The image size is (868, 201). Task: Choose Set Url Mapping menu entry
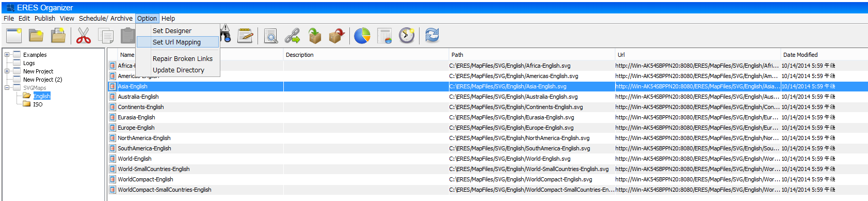point(178,42)
